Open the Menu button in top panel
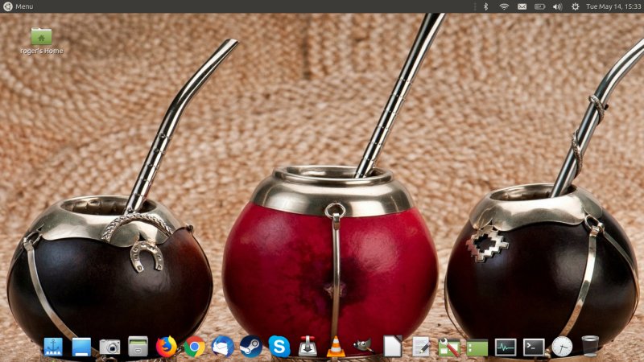The image size is (644, 362). (19, 6)
